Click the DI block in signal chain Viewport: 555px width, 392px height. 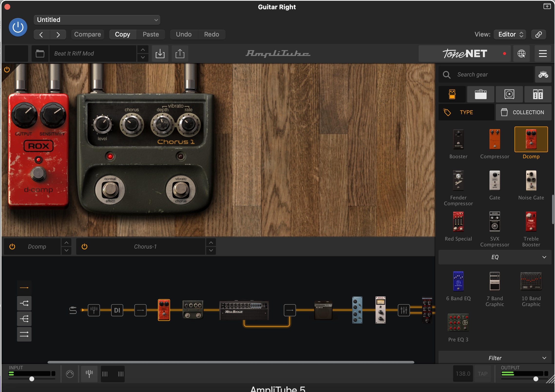117,310
